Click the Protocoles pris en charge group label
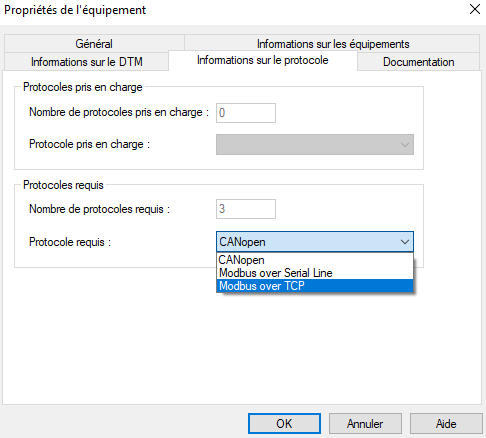Screen dimensions: 486x438 pyautogui.click(x=83, y=87)
